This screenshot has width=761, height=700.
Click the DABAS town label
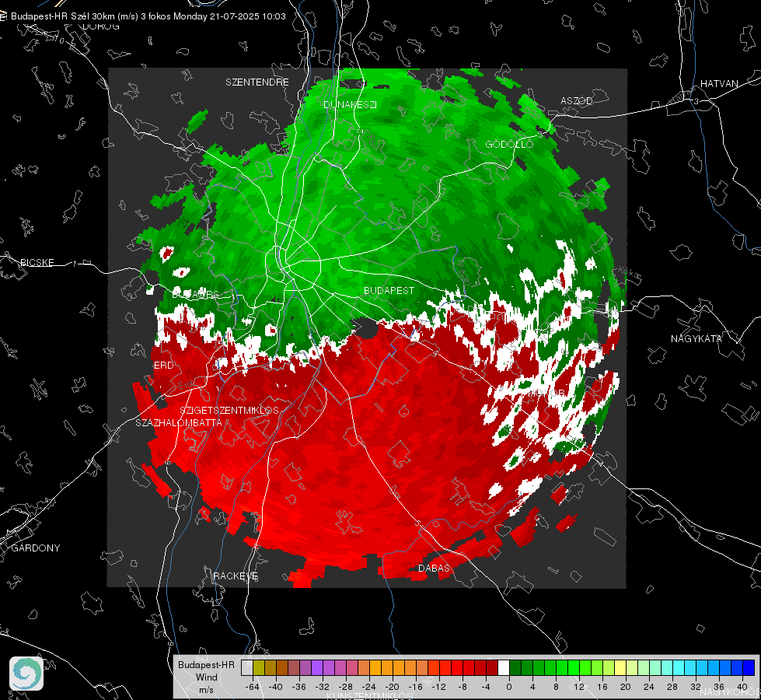(x=435, y=568)
